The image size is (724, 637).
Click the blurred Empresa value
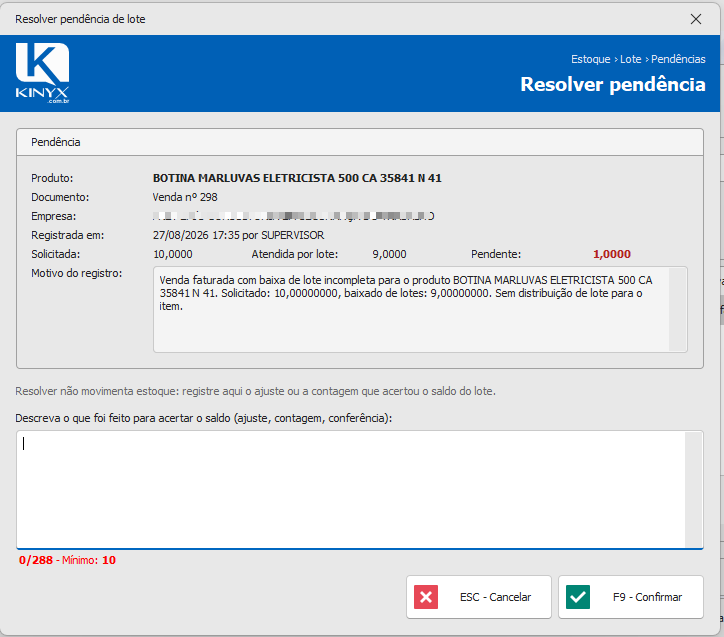(293, 216)
